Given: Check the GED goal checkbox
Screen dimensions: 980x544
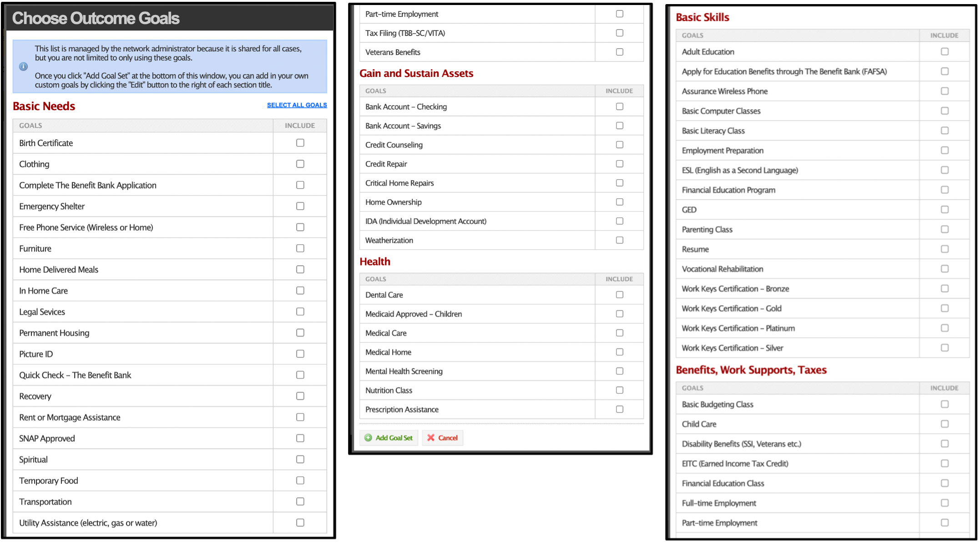Looking at the screenshot, I should 945,209.
